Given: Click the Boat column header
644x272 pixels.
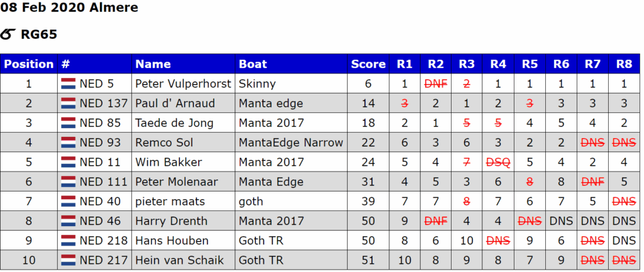Looking at the screenshot, I should [x=253, y=63].
